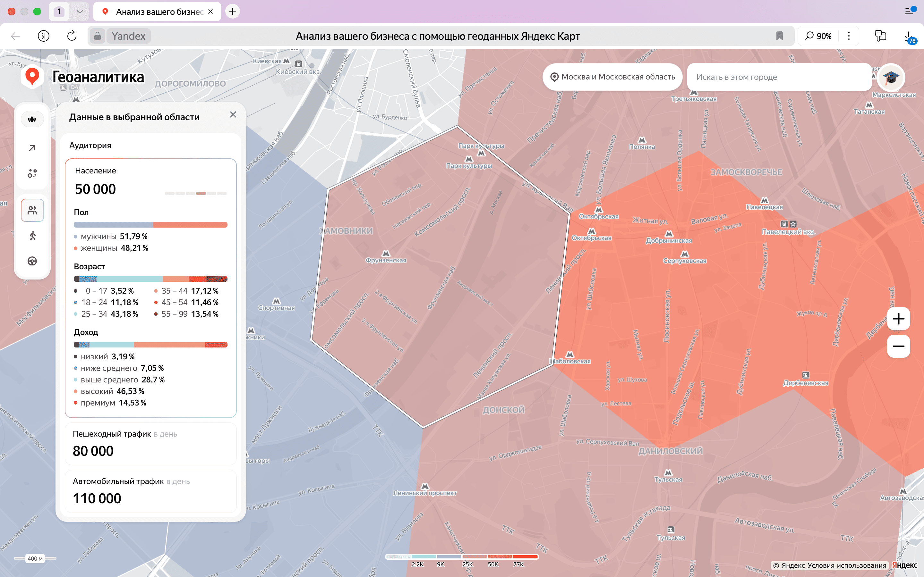Zoom out the map with minus button
924x577 pixels.
click(898, 346)
